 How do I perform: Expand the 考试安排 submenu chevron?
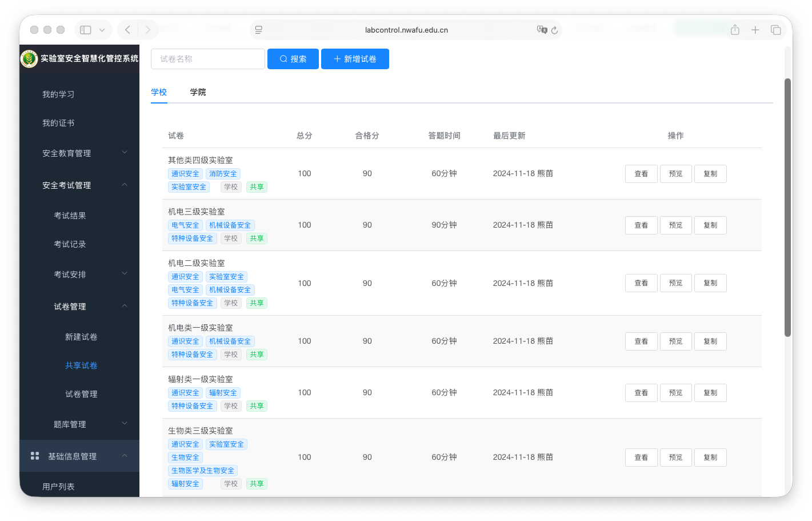[125, 273]
